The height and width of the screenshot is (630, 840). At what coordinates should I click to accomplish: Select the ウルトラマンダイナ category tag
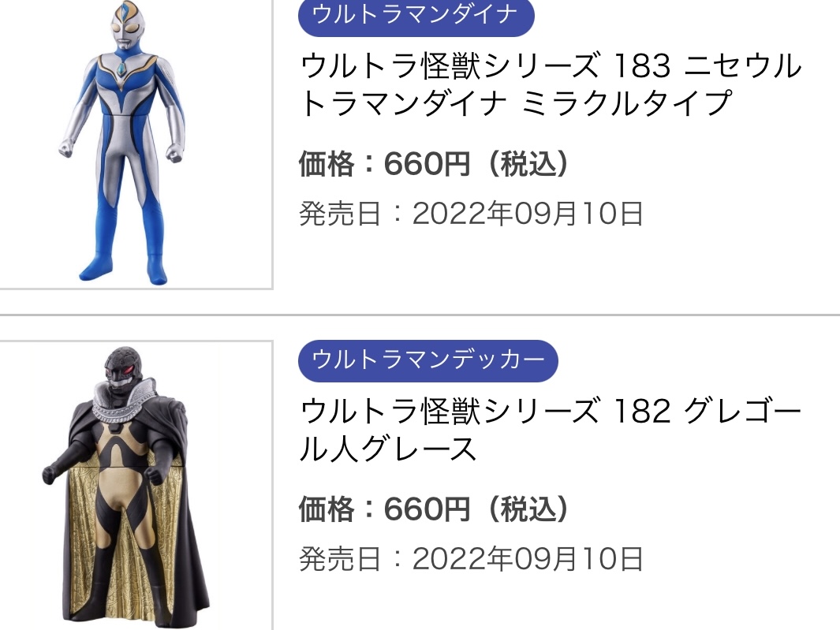(416, 15)
